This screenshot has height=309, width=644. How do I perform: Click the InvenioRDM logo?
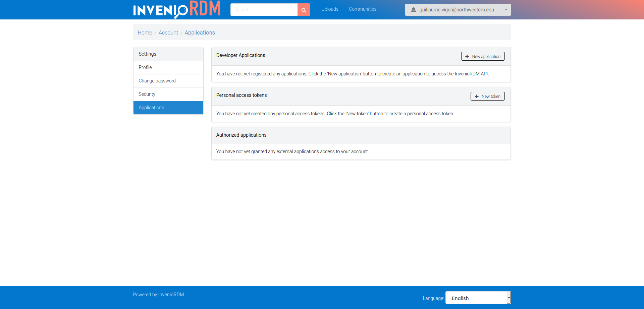[177, 9]
